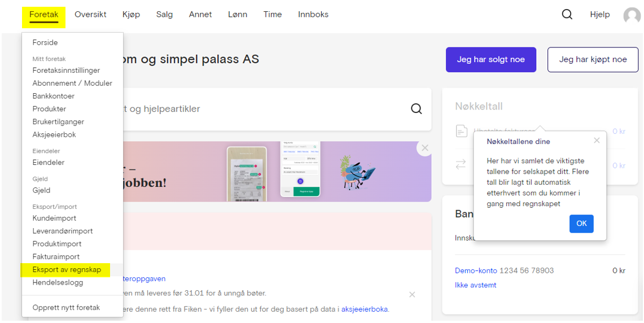Select Aksjeeierbok in the Foretak menu
This screenshot has width=644, height=323.
(x=54, y=135)
